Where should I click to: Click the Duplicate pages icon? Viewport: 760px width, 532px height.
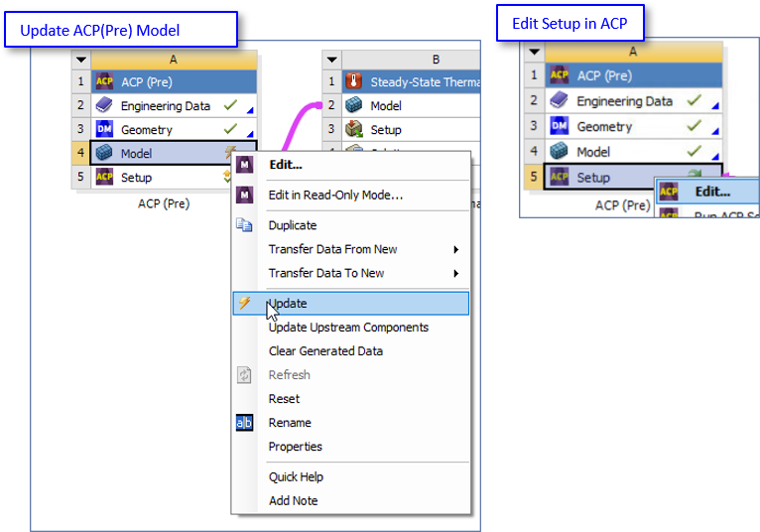[244, 225]
